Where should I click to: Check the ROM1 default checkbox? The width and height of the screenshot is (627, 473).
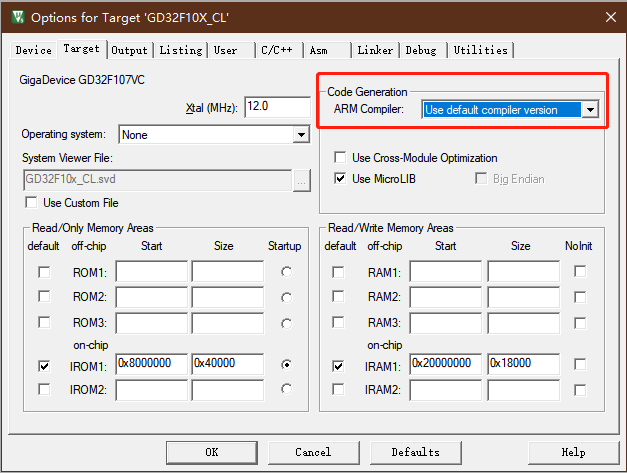coord(44,272)
